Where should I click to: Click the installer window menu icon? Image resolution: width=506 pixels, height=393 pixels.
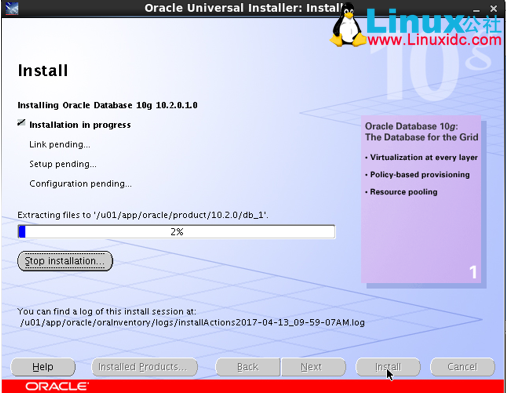(x=12, y=8)
